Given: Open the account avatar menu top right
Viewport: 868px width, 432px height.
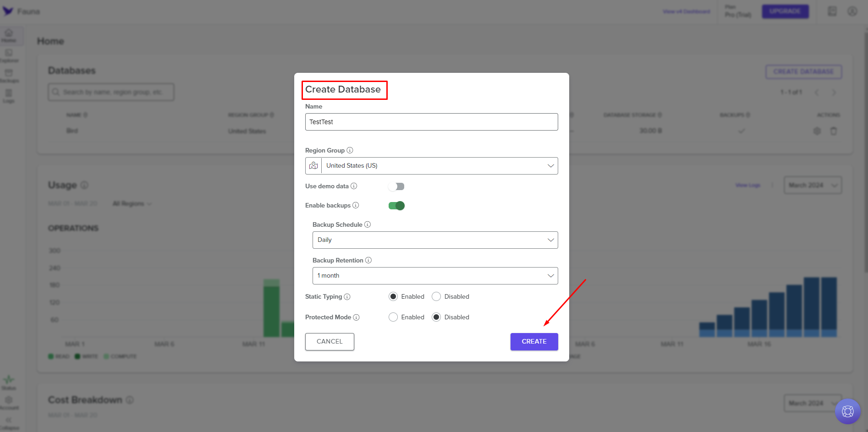Looking at the screenshot, I should 852,11.
